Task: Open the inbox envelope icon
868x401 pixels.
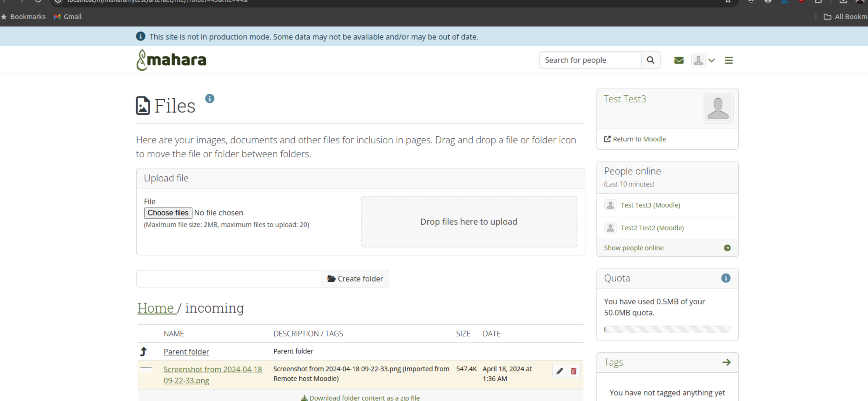Action: pos(679,60)
